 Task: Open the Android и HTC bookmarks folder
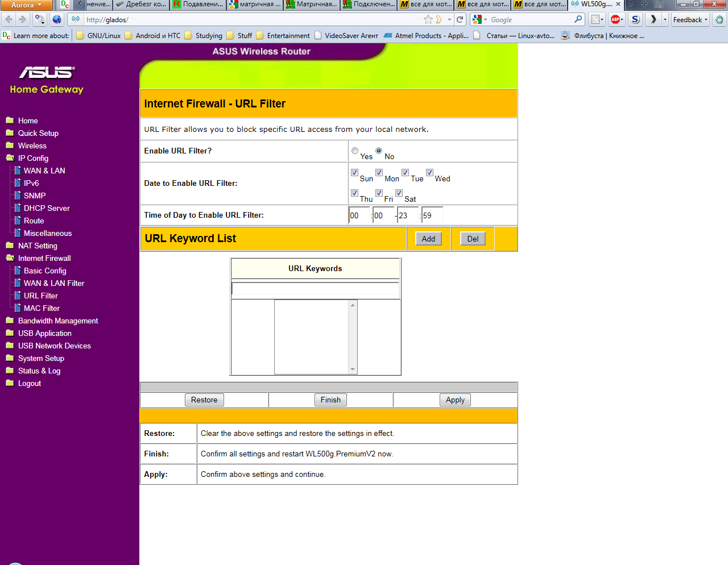(x=152, y=35)
